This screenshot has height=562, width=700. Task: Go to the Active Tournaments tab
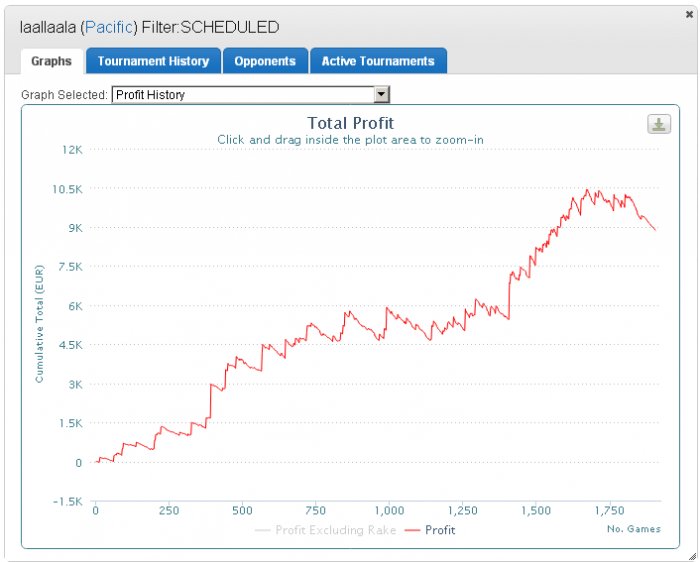click(378, 61)
